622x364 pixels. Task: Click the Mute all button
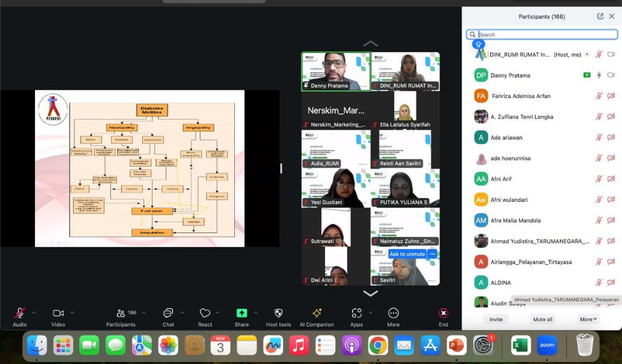(x=543, y=319)
